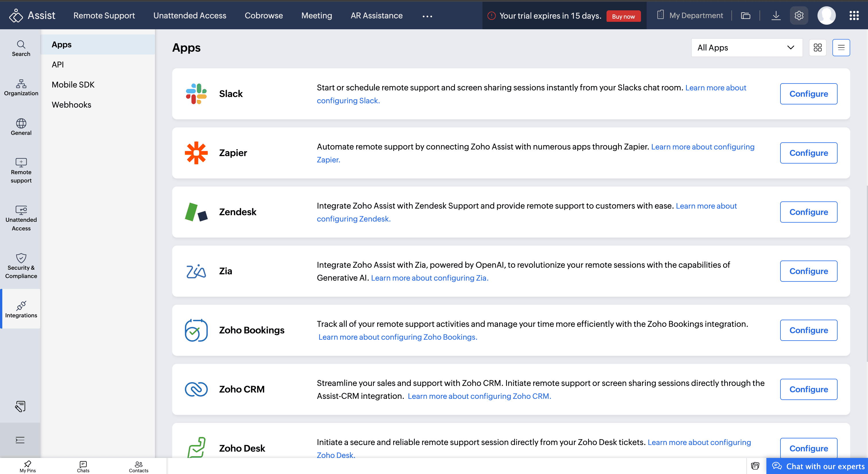Open Security & Compliance sidebar section
This screenshot has width=868, height=474.
coord(21,266)
